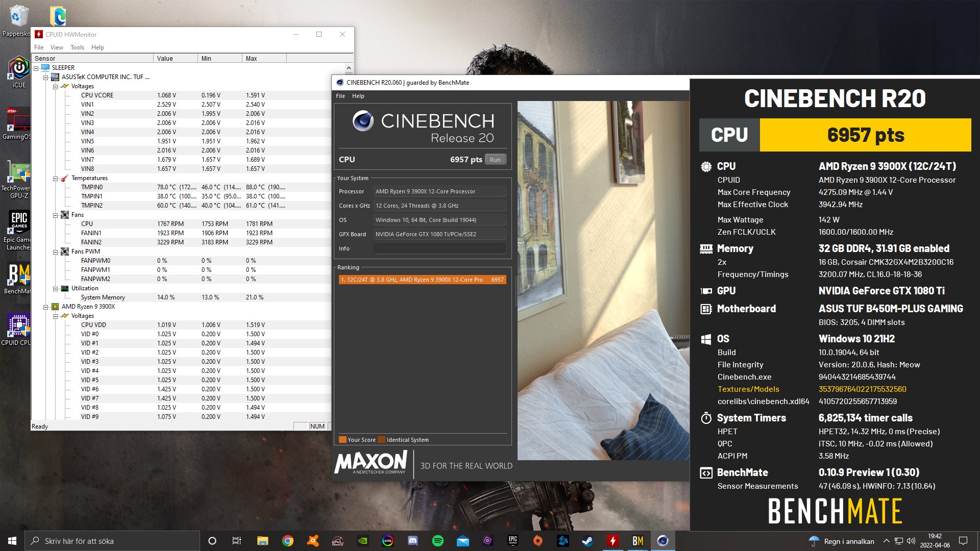Click the Windows search box
Viewport: 980px width, 551px height.
[112, 541]
